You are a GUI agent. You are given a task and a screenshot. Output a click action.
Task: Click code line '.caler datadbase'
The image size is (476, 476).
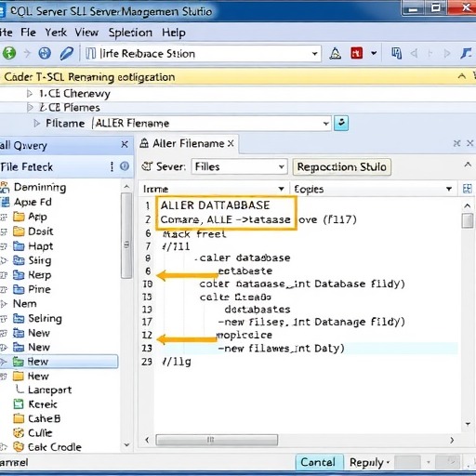243,258
